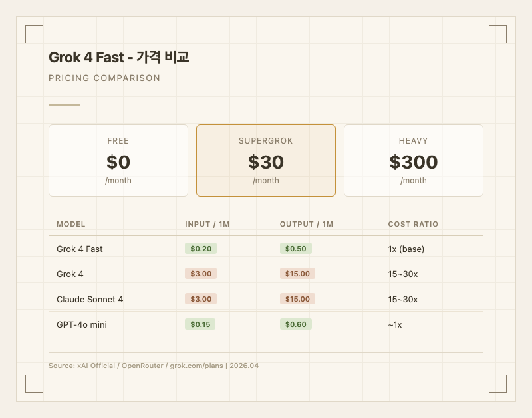532x418 pixels.
Task: Click the Grok 4 Fast - 가격 비교 title
Action: click(x=119, y=57)
